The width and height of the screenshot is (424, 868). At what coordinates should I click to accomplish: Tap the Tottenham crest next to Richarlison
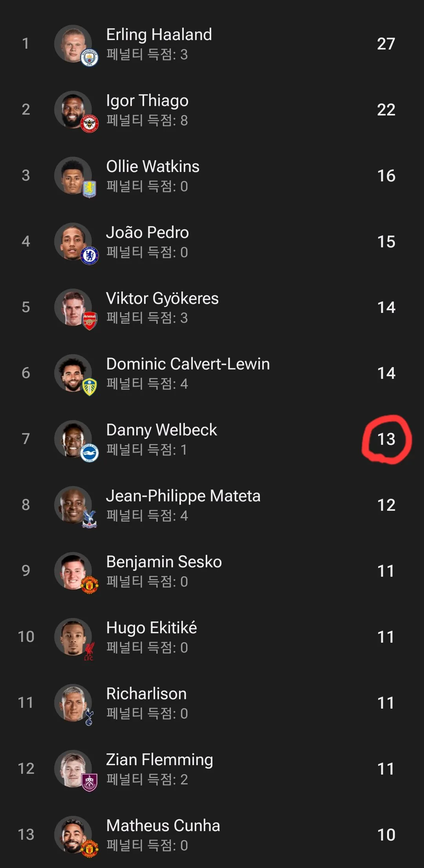point(89,717)
